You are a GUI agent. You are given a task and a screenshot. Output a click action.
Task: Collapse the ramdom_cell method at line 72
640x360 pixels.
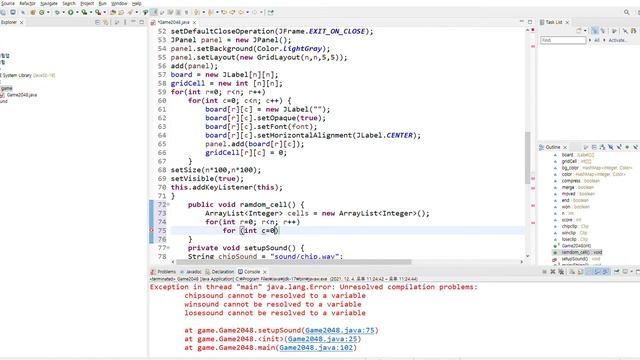coord(168,204)
